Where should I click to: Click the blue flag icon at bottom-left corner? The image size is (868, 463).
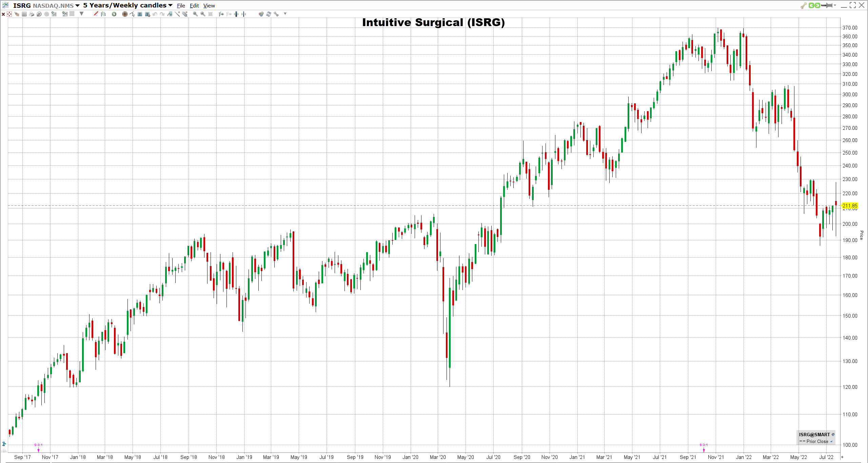pos(4,444)
